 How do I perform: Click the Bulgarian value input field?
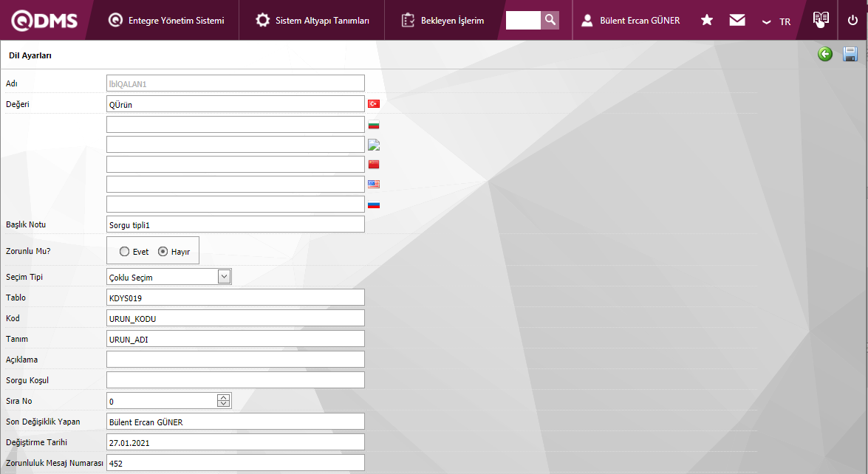(235, 125)
